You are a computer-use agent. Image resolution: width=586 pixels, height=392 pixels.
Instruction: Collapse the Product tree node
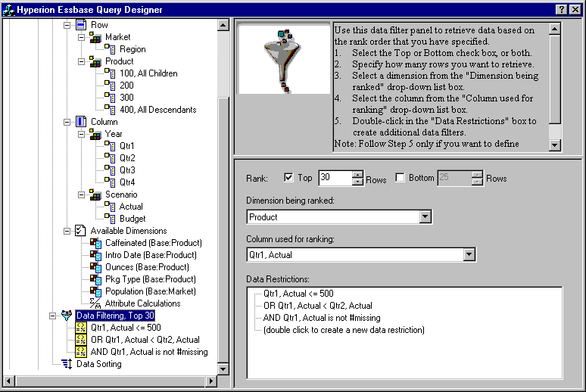[x=81, y=61]
